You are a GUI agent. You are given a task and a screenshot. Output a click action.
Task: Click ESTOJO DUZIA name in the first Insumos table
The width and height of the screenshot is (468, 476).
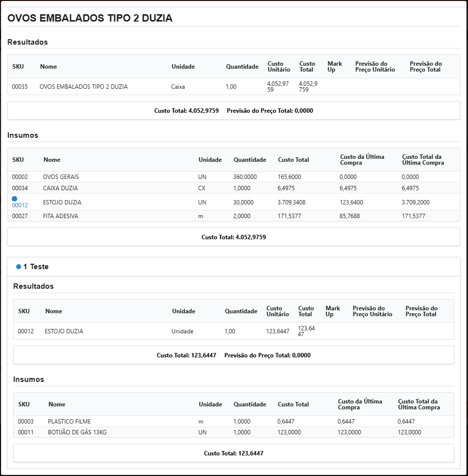62,202
